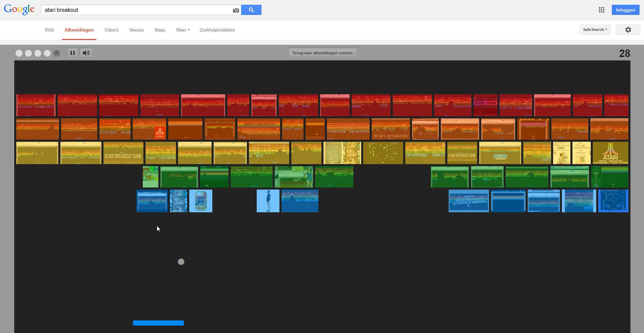Open the Google apps grid icon

(602, 10)
